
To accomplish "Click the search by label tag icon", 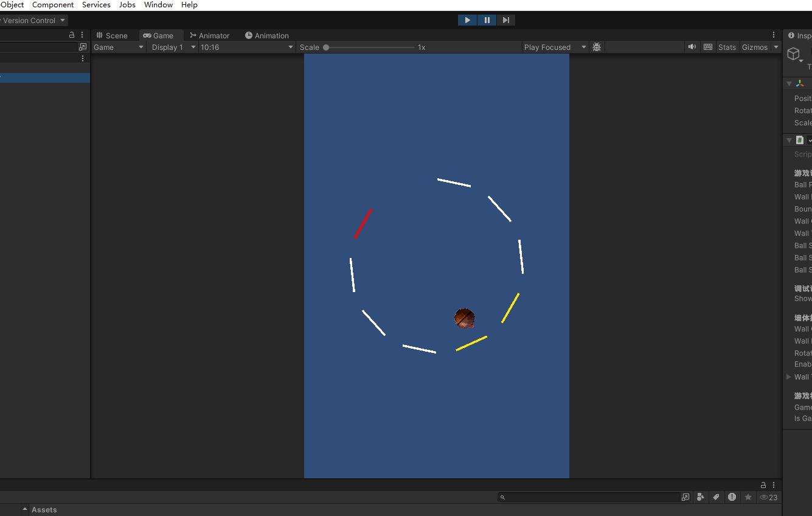I will click(x=717, y=497).
